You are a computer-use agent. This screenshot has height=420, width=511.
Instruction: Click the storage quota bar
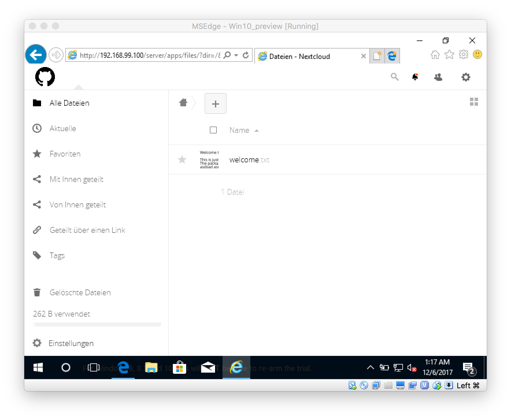coord(97,324)
